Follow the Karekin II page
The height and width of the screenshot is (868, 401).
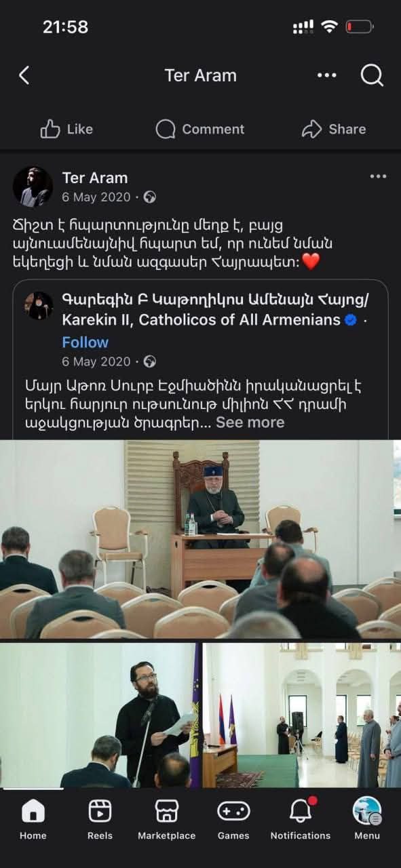tap(85, 342)
